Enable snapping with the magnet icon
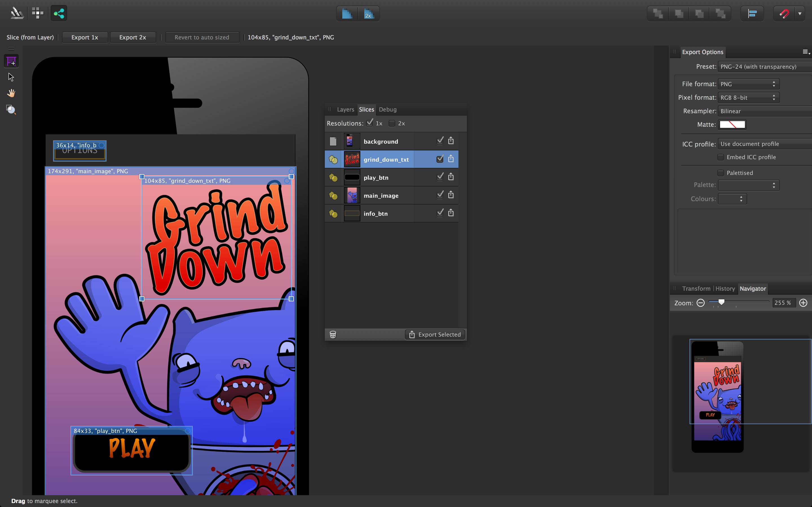Viewport: 812px width, 507px height. pyautogui.click(x=784, y=14)
